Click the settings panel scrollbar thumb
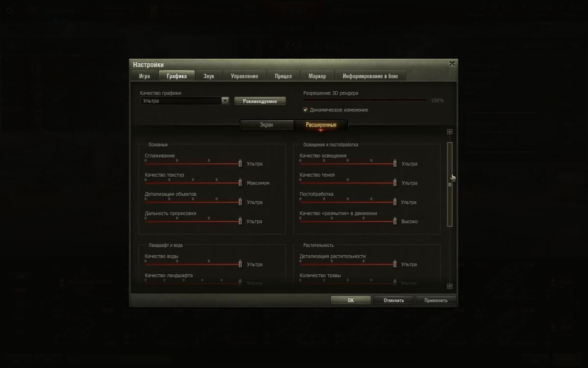588x368 pixels. pos(450,184)
